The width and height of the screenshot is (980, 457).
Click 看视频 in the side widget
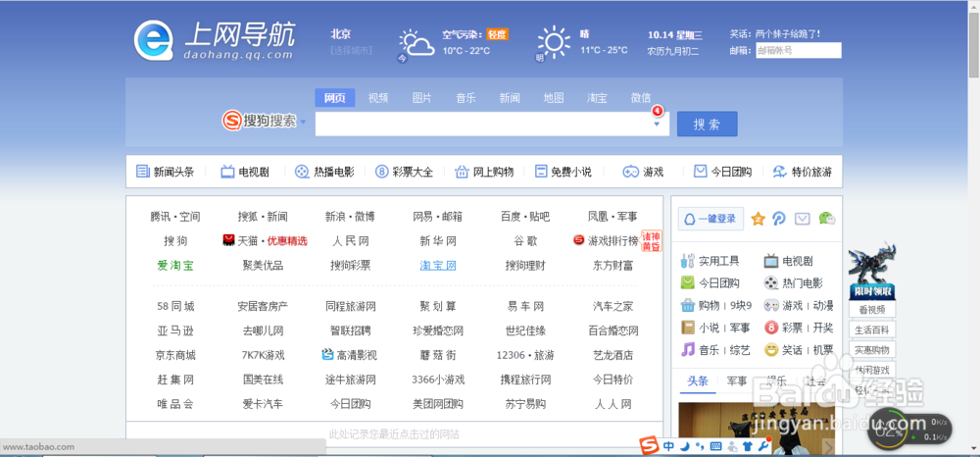[x=872, y=310]
